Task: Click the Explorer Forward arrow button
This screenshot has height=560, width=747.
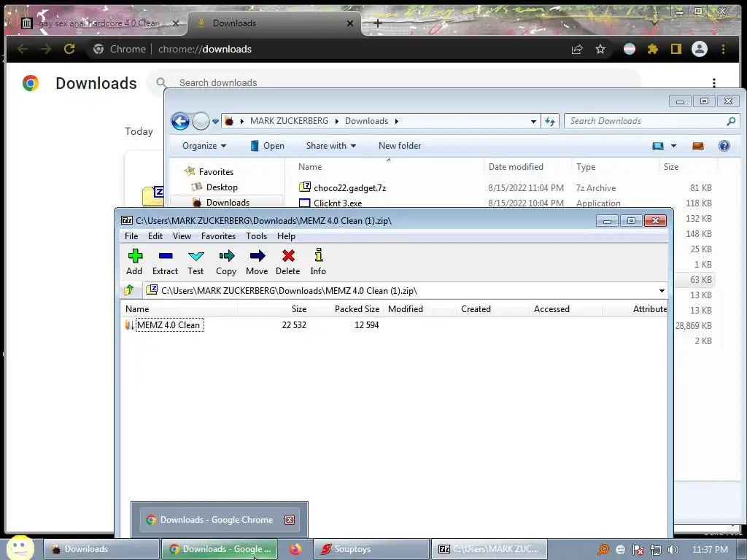Action: point(201,122)
